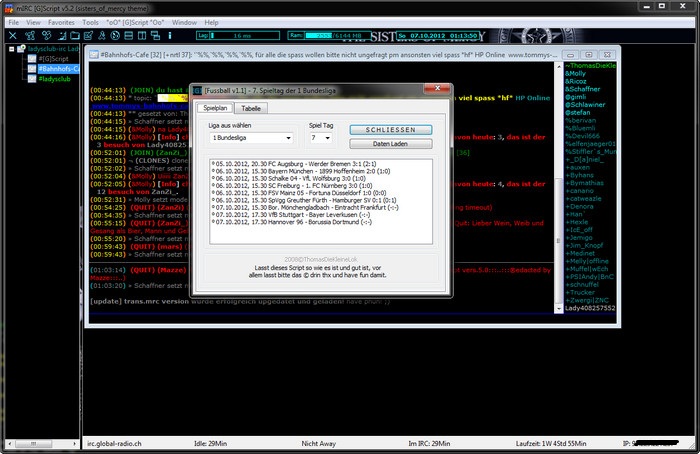This screenshot has height=454, width=700.
Task: Tile windows horizontally toolbar icon
Action: coord(129,35)
